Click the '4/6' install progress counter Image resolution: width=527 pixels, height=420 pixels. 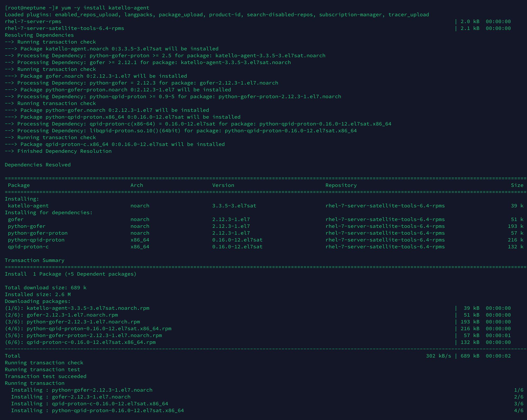519,411
